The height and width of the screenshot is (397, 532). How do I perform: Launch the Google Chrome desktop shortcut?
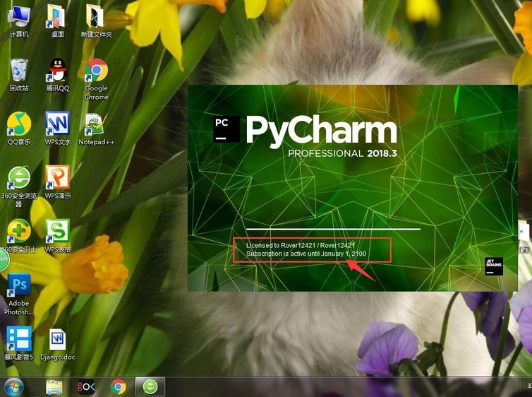(97, 79)
